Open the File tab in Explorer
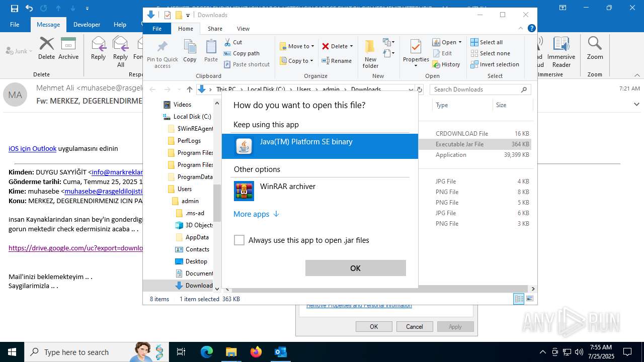644x362 pixels. (157, 29)
